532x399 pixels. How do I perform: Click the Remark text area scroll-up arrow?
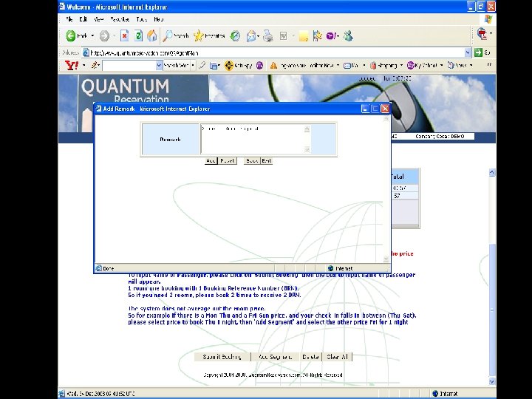307,129
